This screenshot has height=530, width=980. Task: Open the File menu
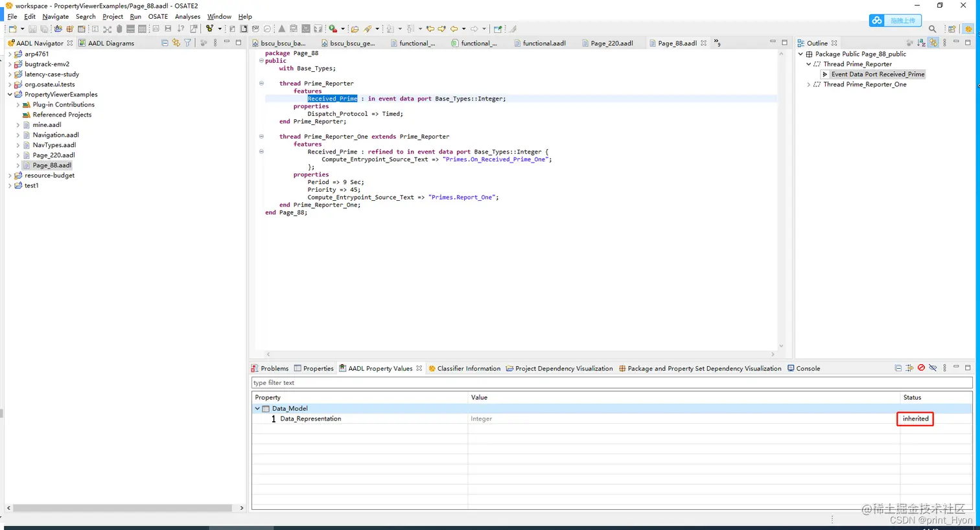[x=12, y=17]
